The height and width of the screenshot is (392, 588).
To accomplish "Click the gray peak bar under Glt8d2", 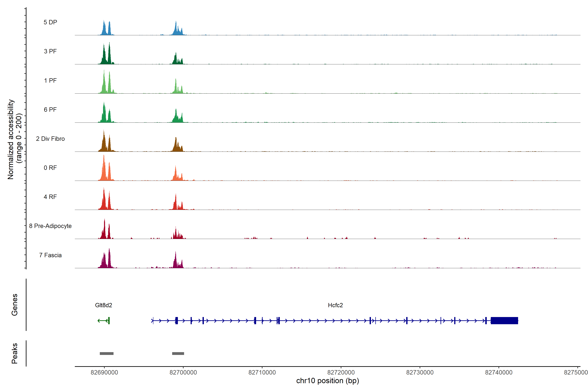I will [x=106, y=353].
